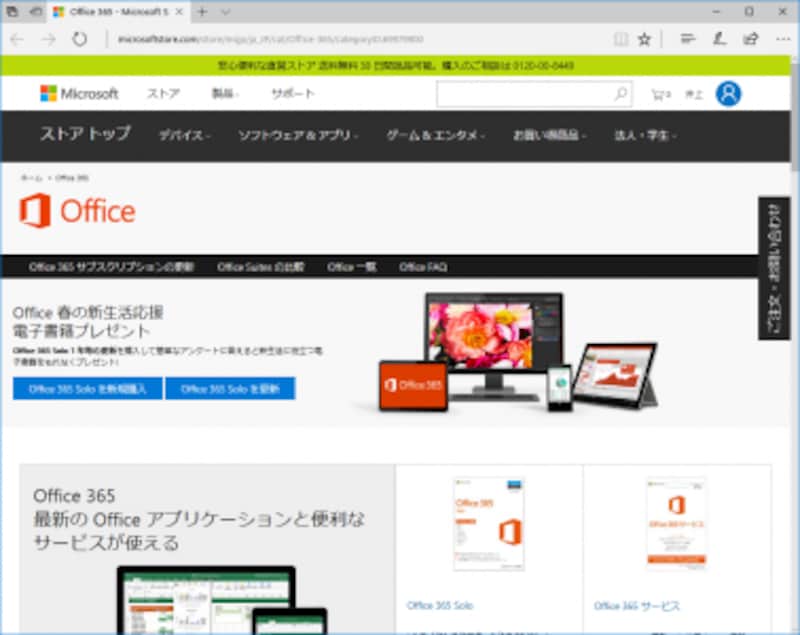Image resolution: width=800 pixels, height=635 pixels.
Task: Click laptop with Excel promo image
Action: click(222, 600)
